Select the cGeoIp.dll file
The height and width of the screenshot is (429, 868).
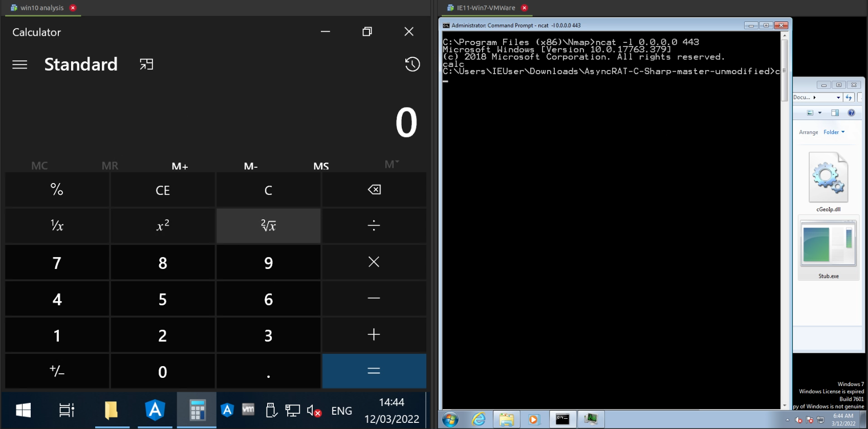828,182
